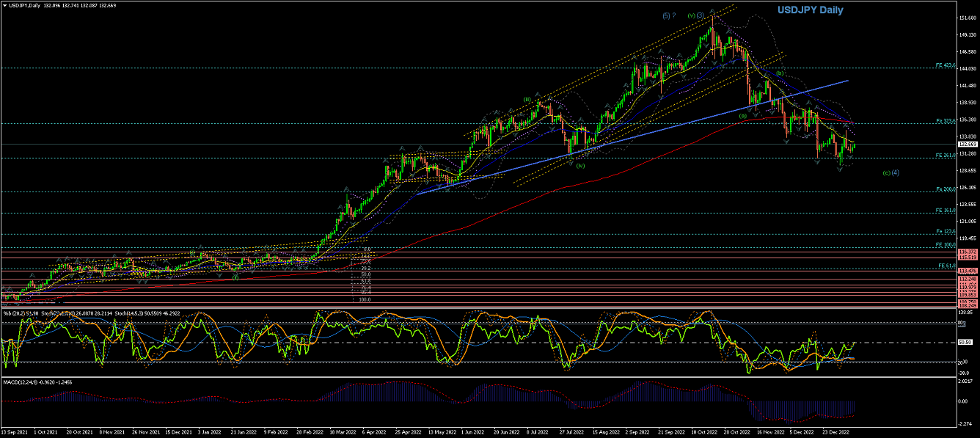Select the FE 423.6 Fibonacci level label

[944, 65]
